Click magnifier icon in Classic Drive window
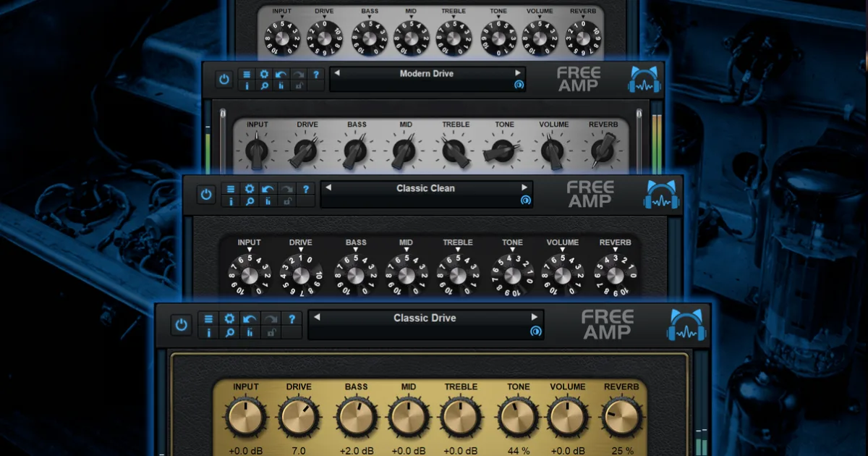The image size is (868, 456). [229, 332]
